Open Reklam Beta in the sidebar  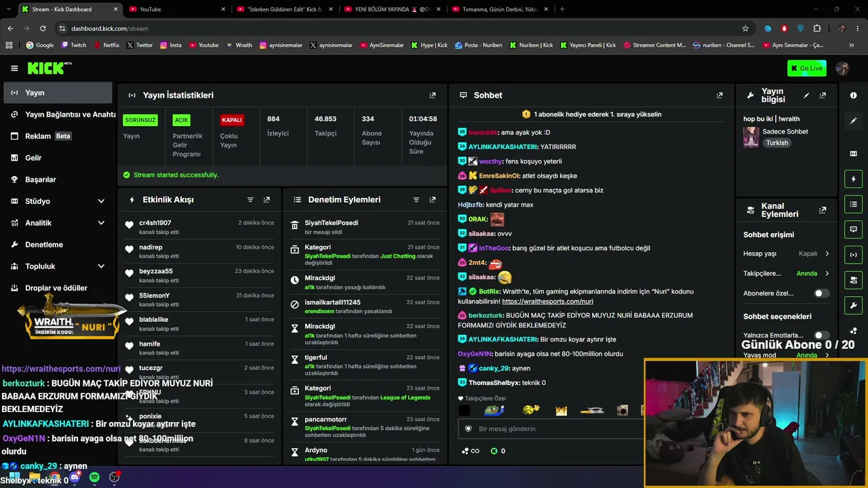pyautogui.click(x=58, y=136)
